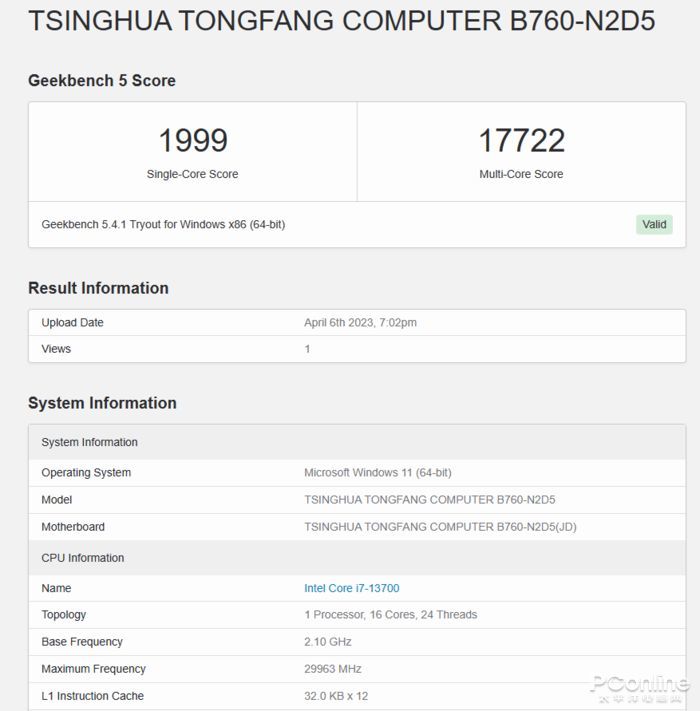
Task: Click the Single-Core Score label
Action: pyautogui.click(x=192, y=174)
